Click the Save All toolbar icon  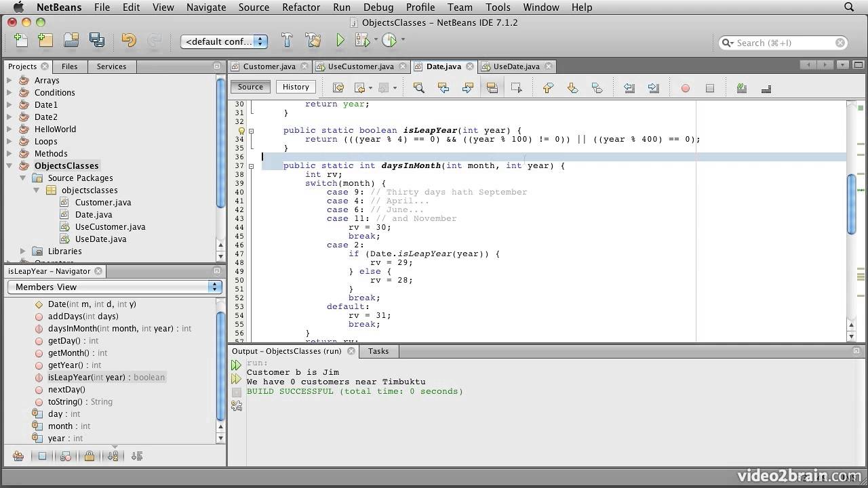pyautogui.click(x=97, y=41)
